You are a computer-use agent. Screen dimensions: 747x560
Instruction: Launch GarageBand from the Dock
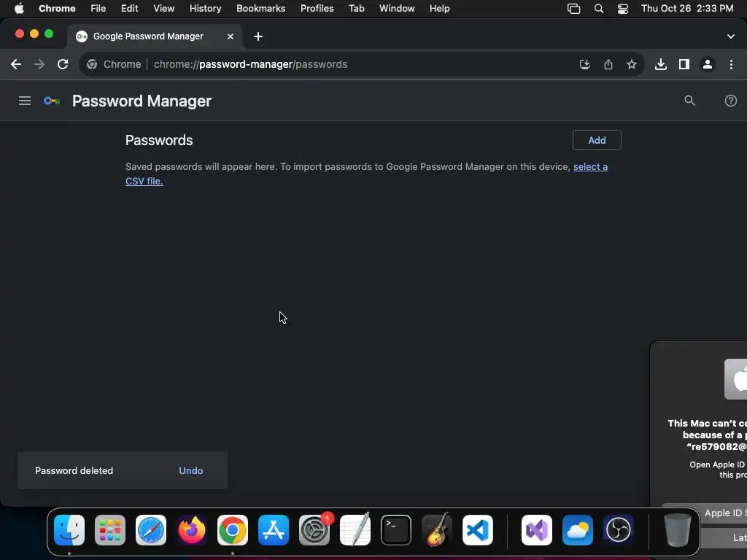click(437, 529)
